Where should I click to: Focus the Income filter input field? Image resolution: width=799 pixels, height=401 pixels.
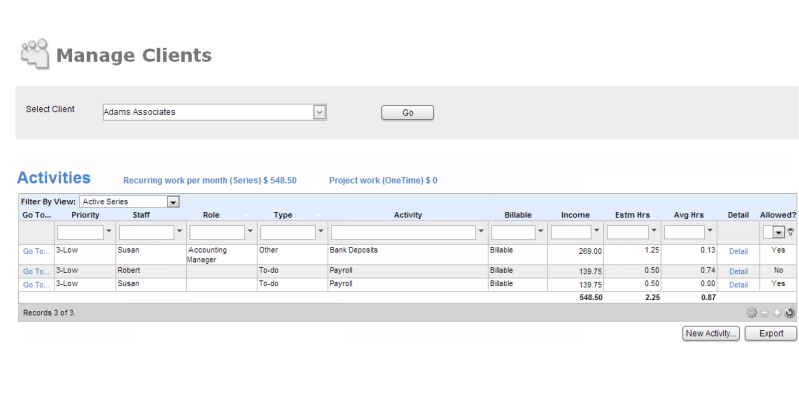571,232
